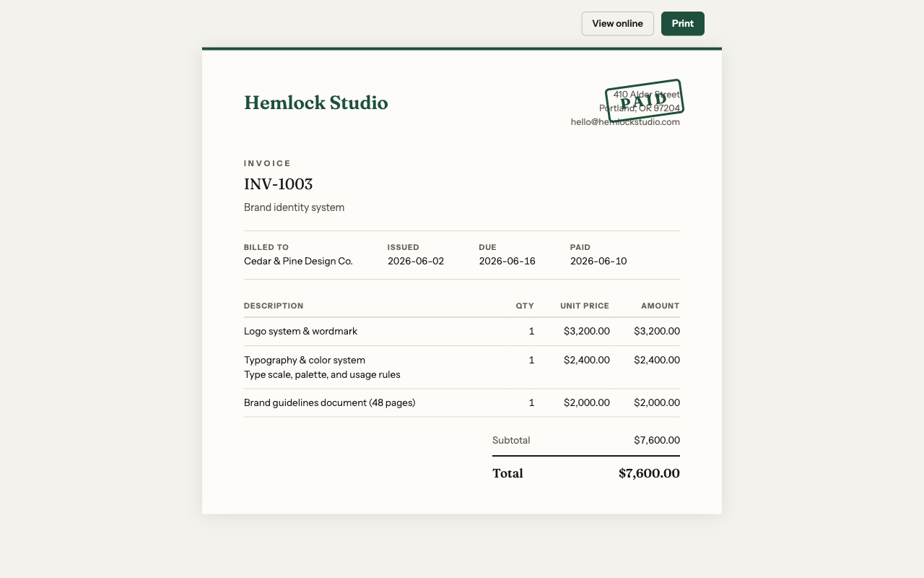
Task: Click Brand guidelines document (48 pages)
Action: 330,403
